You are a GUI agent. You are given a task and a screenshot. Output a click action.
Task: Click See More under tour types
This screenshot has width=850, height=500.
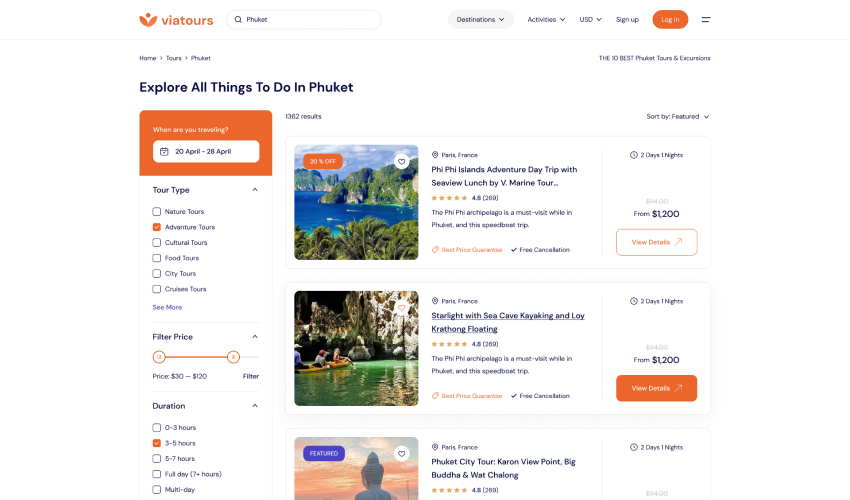(x=167, y=307)
